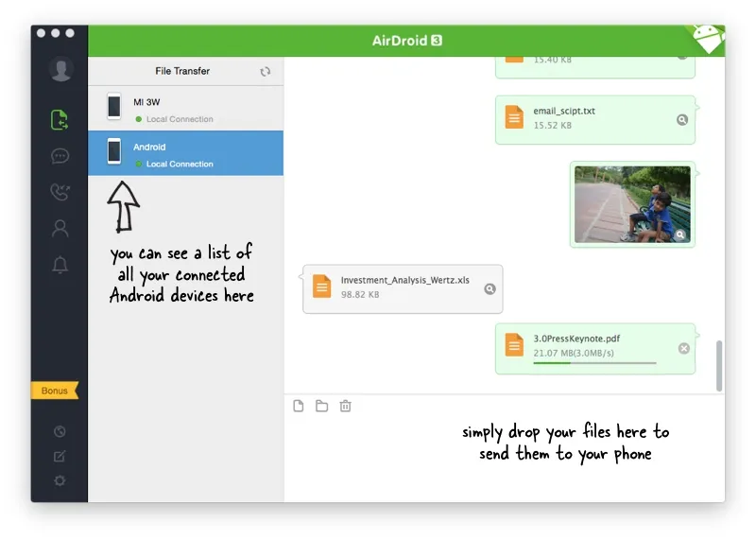Viewport: 756px width, 539px height.
Task: Click the email_scipt.txt document icon
Action: click(x=514, y=117)
